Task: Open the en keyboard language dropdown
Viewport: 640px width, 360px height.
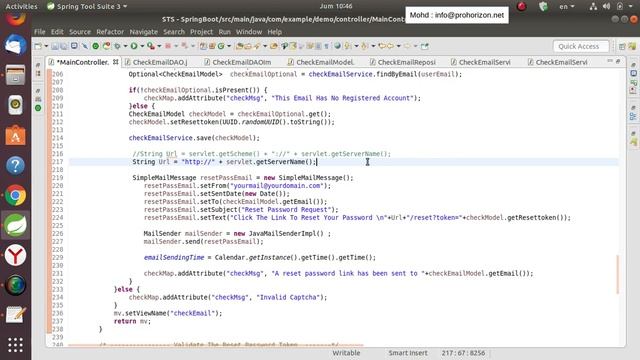Action: [x=567, y=7]
